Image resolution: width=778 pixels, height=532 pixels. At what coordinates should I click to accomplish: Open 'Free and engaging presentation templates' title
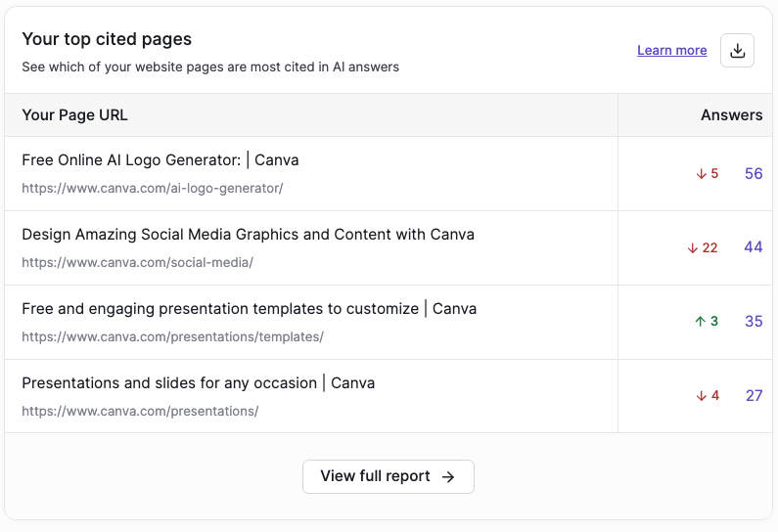250,309
